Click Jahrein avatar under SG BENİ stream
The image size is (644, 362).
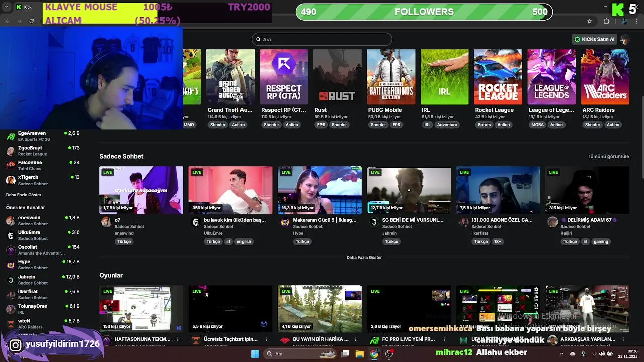click(374, 222)
